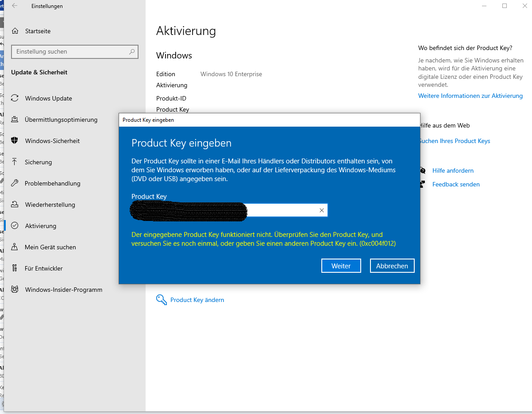The width and height of the screenshot is (532, 414).
Task: Return to Startseite
Action: (38, 31)
